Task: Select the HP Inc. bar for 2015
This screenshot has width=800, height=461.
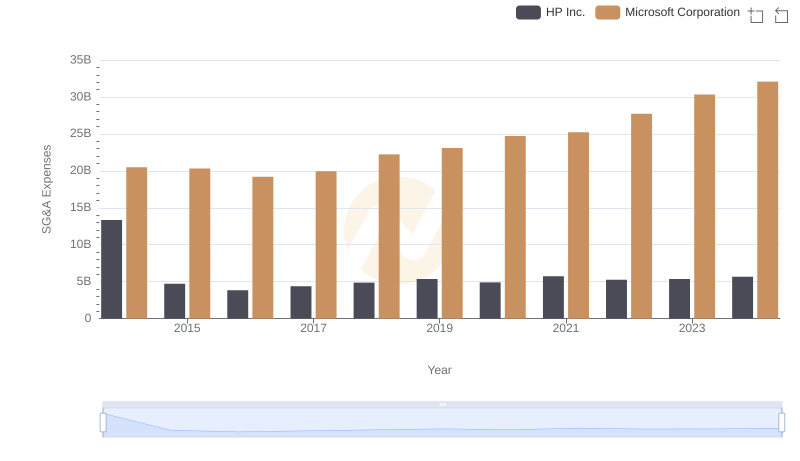Action: [174, 301]
